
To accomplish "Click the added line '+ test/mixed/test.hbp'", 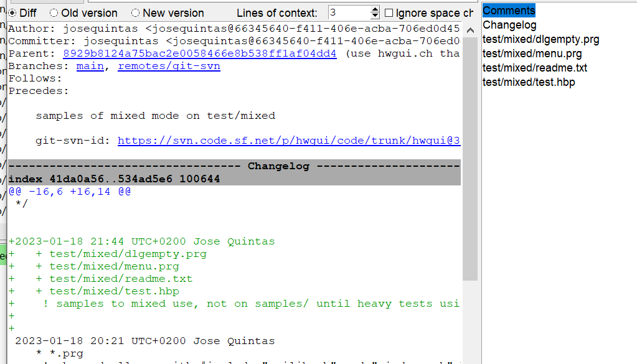I will click(94, 291).
